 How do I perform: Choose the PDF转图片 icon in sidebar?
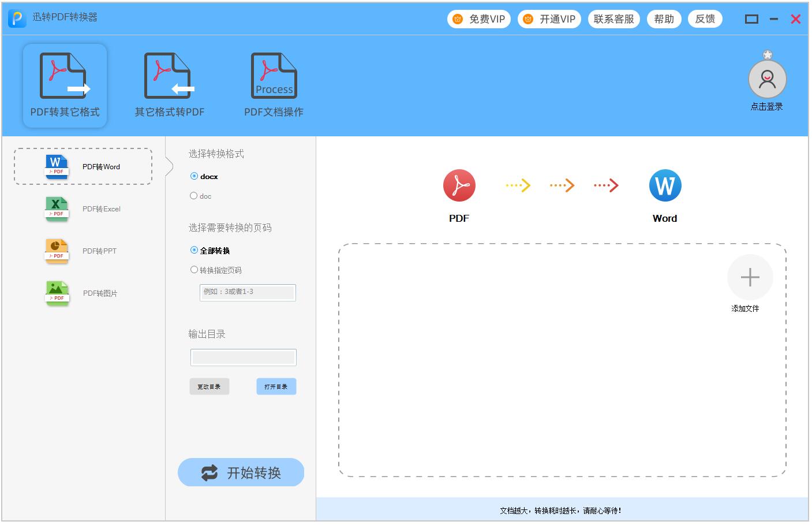click(x=57, y=293)
